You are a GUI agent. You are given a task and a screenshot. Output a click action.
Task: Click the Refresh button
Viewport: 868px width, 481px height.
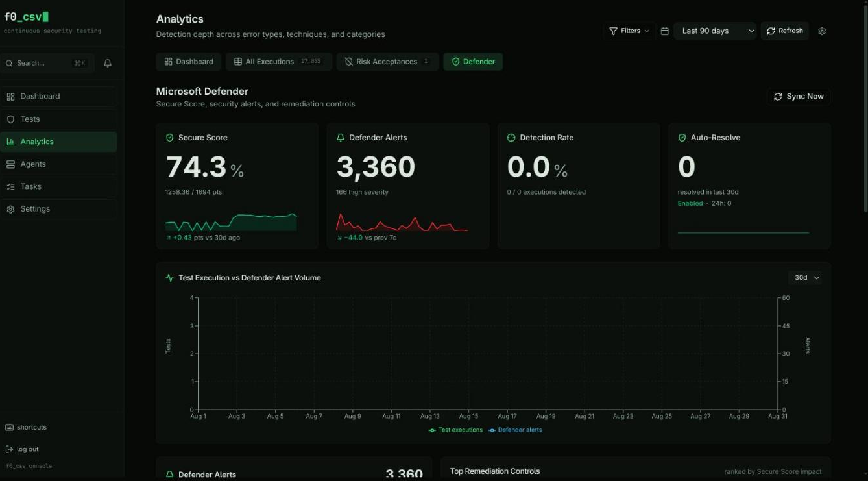click(785, 31)
